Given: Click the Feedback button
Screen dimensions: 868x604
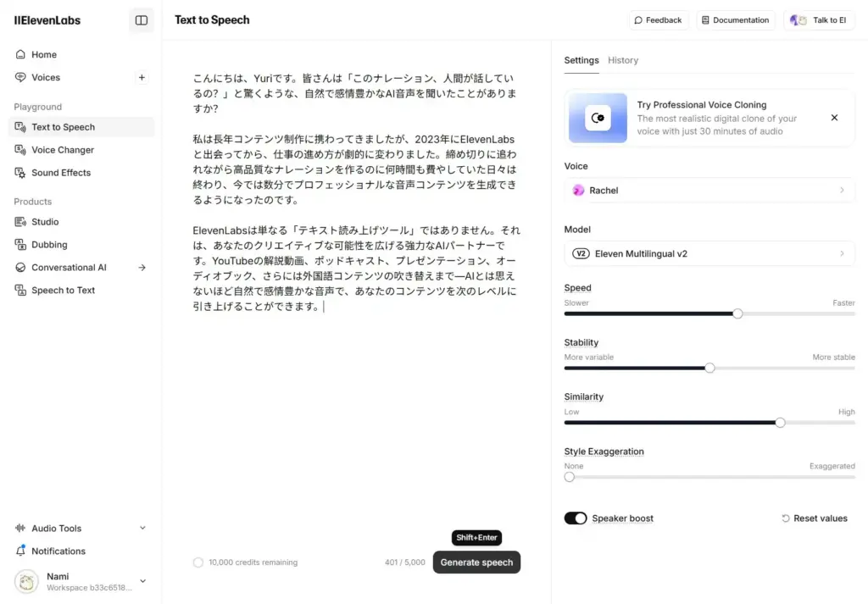Looking at the screenshot, I should point(658,20).
